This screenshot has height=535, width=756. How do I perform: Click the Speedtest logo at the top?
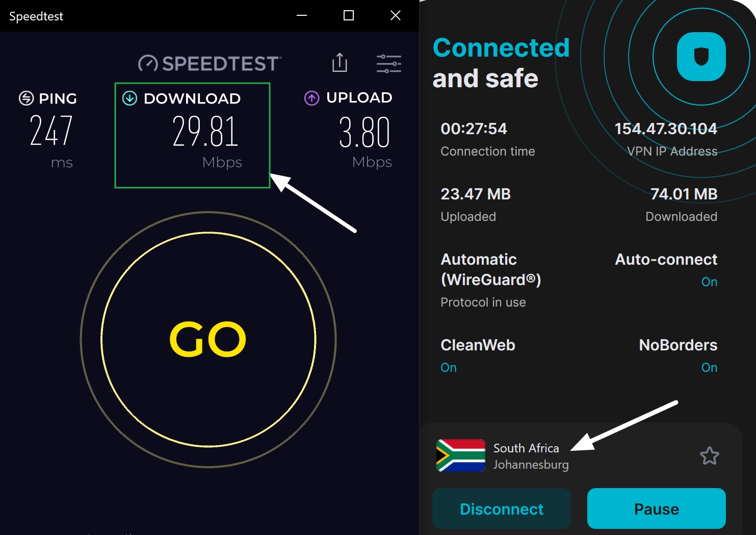[208, 63]
